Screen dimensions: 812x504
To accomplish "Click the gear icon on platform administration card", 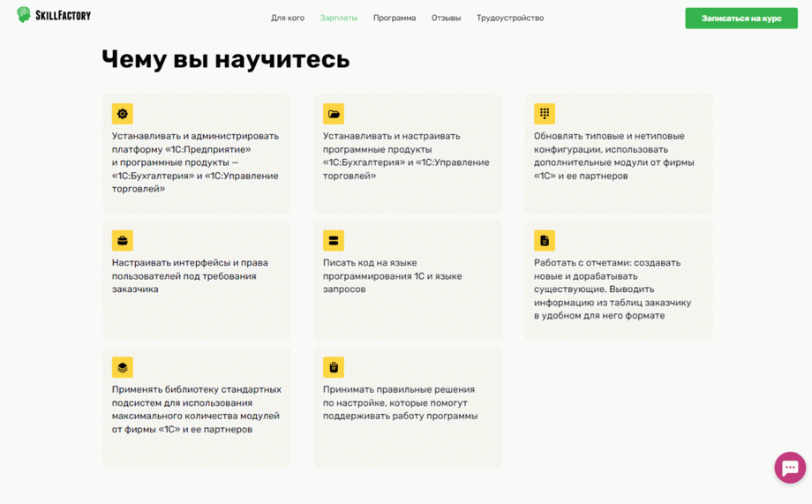I will point(123,114).
